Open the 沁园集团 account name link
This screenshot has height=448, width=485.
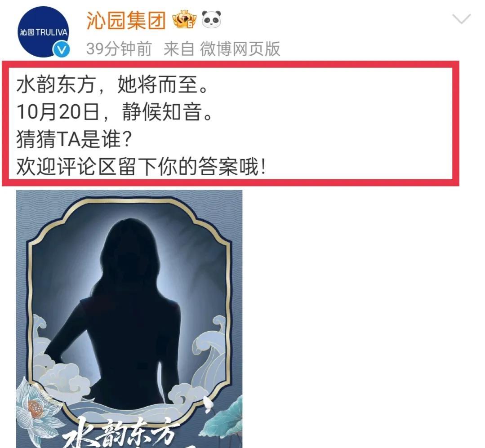coord(126,20)
